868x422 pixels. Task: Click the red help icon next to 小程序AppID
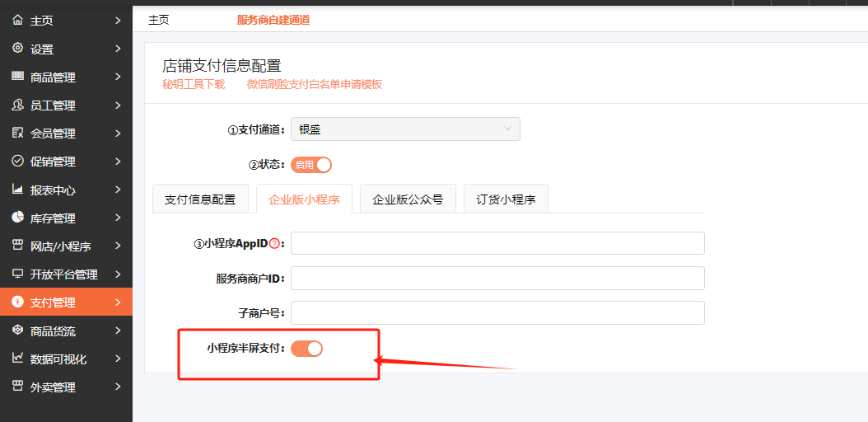[274, 244]
